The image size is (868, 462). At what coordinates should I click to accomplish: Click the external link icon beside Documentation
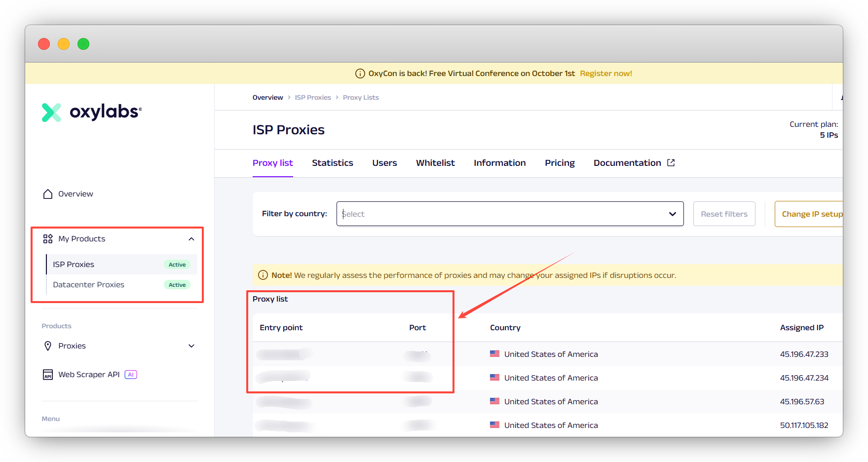point(671,163)
